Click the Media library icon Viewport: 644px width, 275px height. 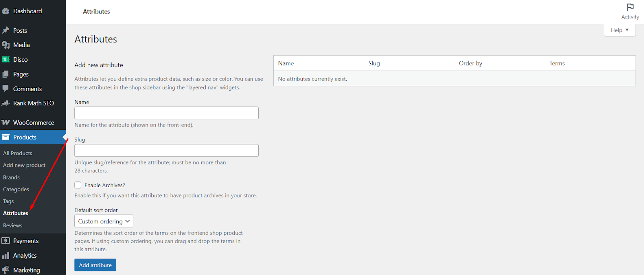(x=6, y=45)
